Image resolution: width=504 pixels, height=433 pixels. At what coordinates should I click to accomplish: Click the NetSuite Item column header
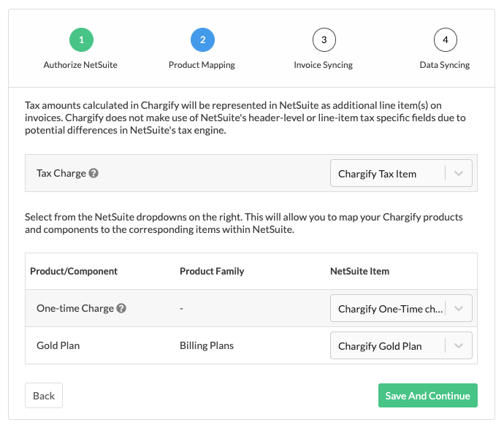tap(359, 272)
